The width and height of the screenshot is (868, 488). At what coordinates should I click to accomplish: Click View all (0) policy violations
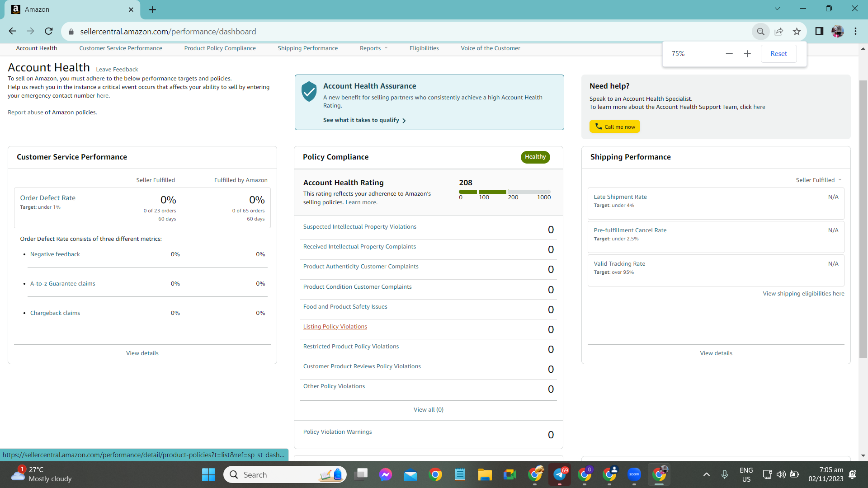click(x=429, y=410)
